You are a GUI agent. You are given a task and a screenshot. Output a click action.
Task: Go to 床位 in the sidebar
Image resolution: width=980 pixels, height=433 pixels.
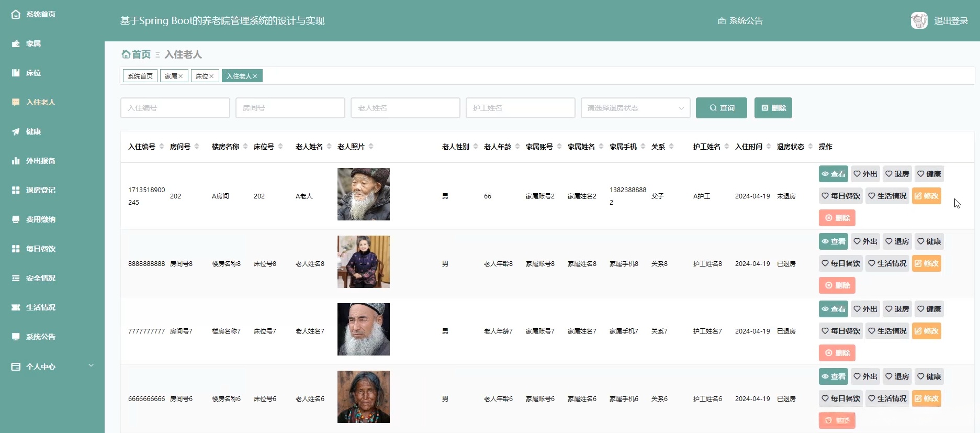[26, 73]
